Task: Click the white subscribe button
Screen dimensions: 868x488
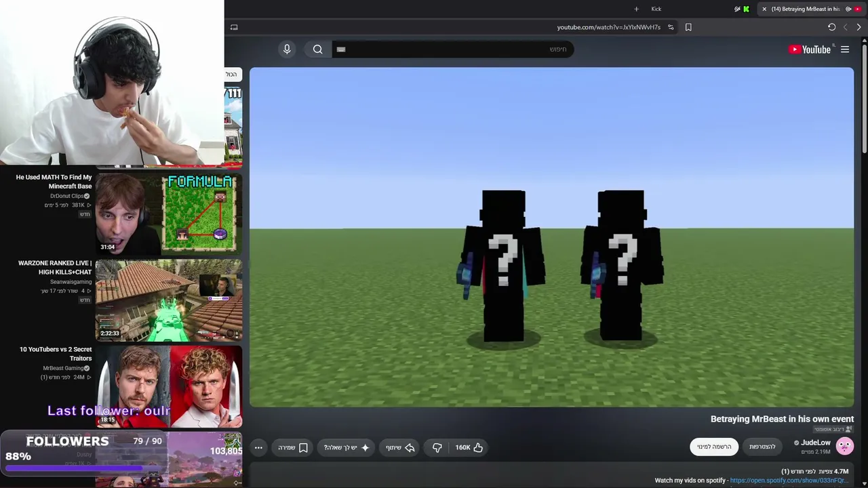Action: 714,447
